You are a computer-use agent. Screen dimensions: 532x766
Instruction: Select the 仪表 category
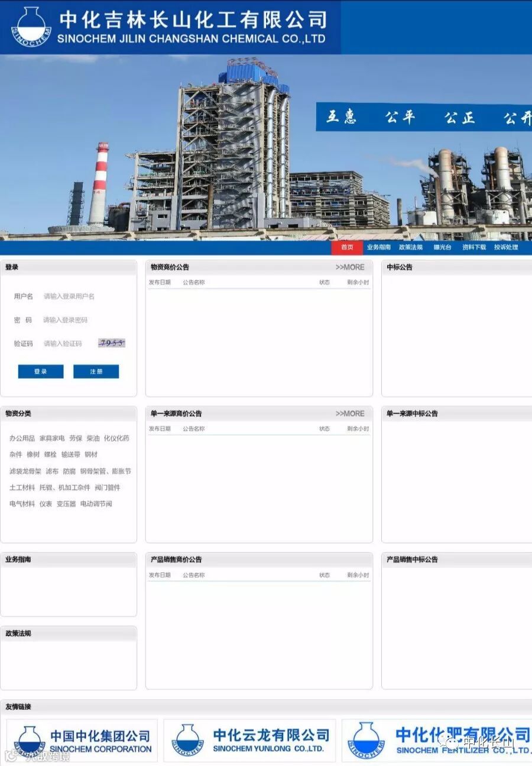click(46, 504)
